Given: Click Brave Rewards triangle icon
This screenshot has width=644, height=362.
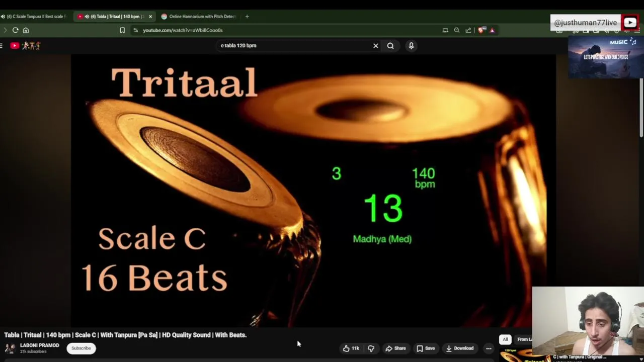Looking at the screenshot, I should [492, 30].
